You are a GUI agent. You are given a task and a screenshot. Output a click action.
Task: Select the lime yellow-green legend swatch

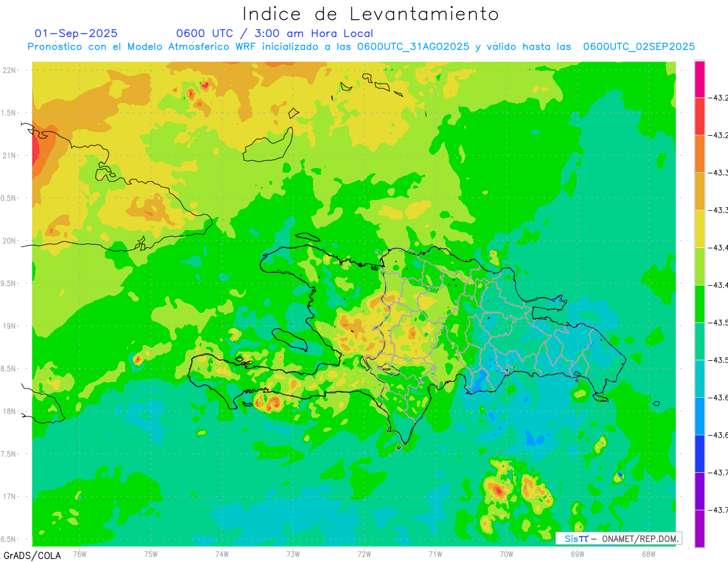(x=699, y=266)
